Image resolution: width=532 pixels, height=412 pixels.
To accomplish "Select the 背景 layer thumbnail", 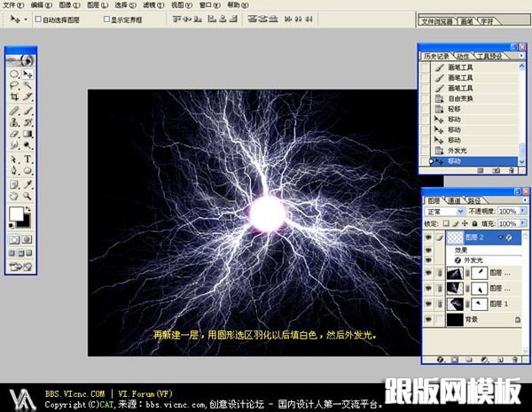I will click(455, 320).
